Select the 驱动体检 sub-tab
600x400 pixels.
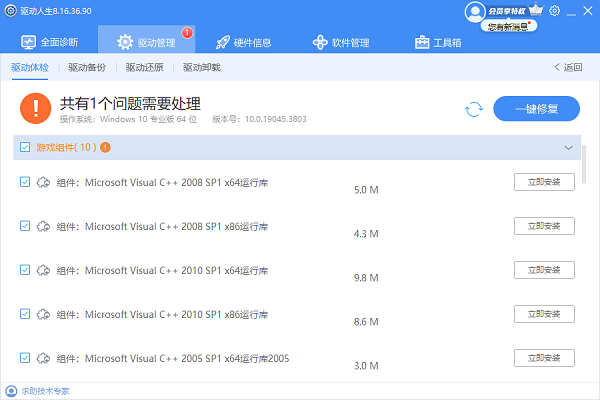click(x=30, y=67)
